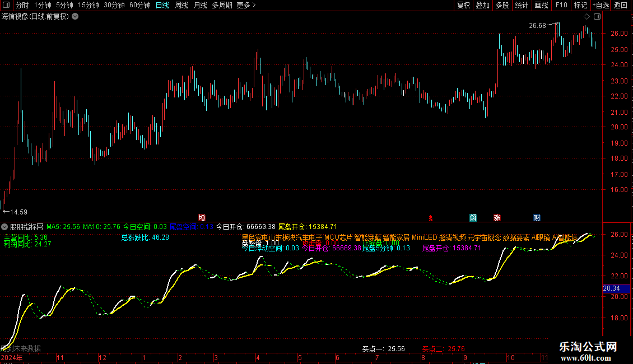Image resolution: width=633 pixels, height=364 pixels.
Task: Open the 多股 multi-stock view
Action: [x=502, y=5]
